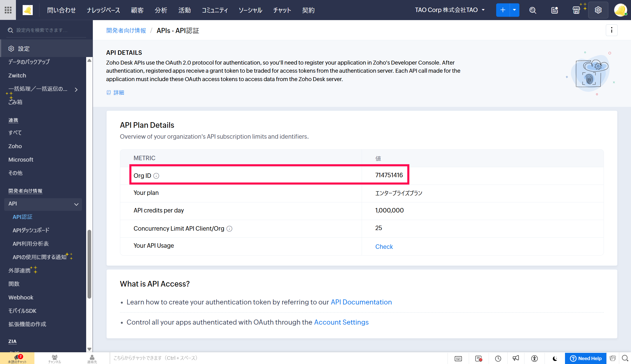Screen dimensions: 631x364
Task: Collapse the API section in sidebar
Action: click(76, 204)
